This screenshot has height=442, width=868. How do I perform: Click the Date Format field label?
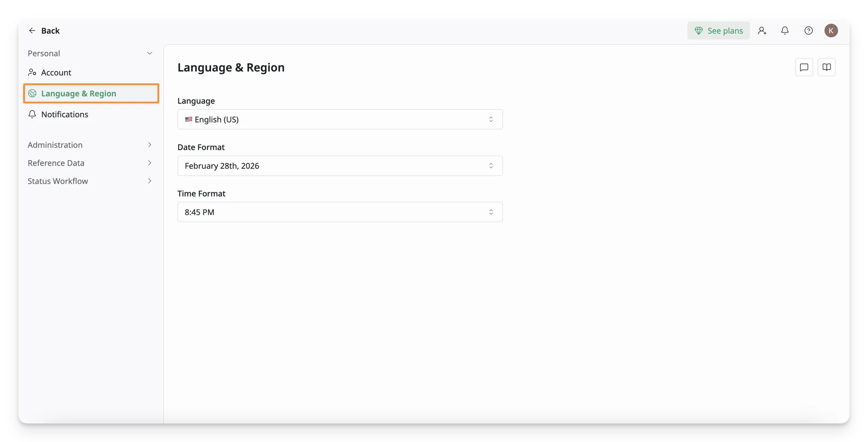(x=201, y=147)
